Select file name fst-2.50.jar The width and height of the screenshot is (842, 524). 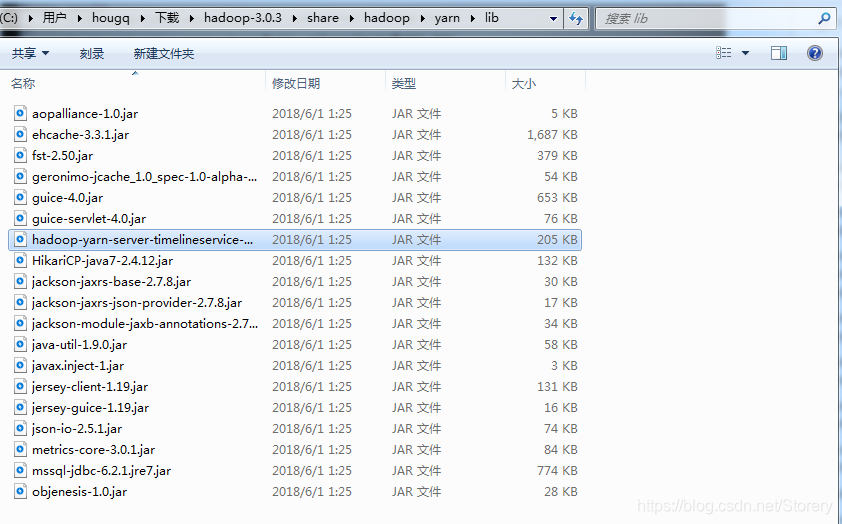62,155
